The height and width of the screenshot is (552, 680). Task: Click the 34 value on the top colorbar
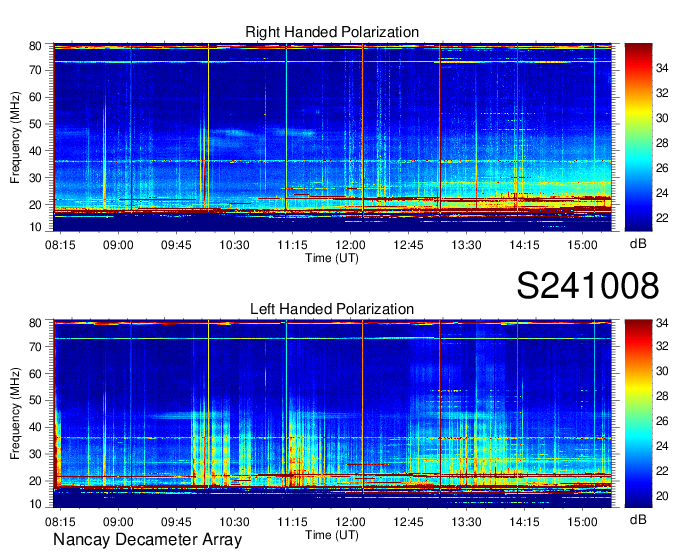tap(662, 68)
